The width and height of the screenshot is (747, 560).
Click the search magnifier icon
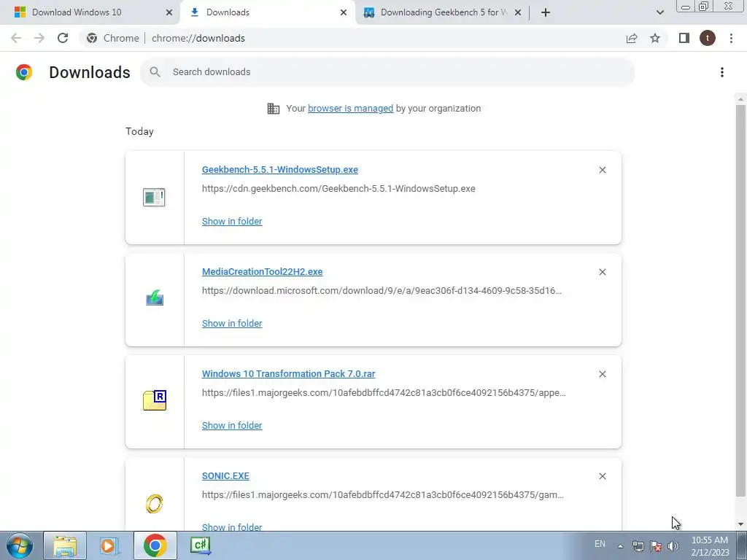(155, 72)
